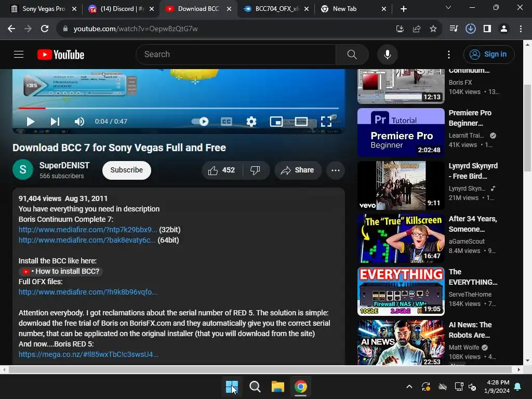Open AI News Matt Wolfe video
The height and width of the screenshot is (399, 532).
[x=401, y=343]
